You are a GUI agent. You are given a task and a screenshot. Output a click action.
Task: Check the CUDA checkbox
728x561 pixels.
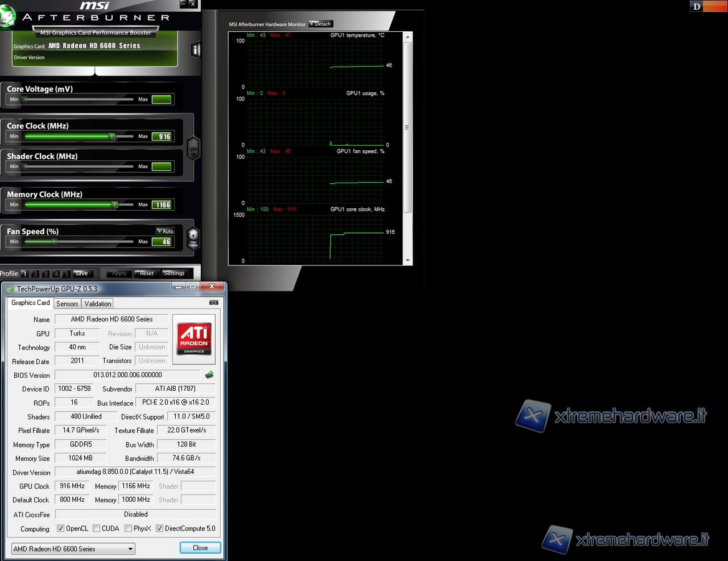[97, 529]
